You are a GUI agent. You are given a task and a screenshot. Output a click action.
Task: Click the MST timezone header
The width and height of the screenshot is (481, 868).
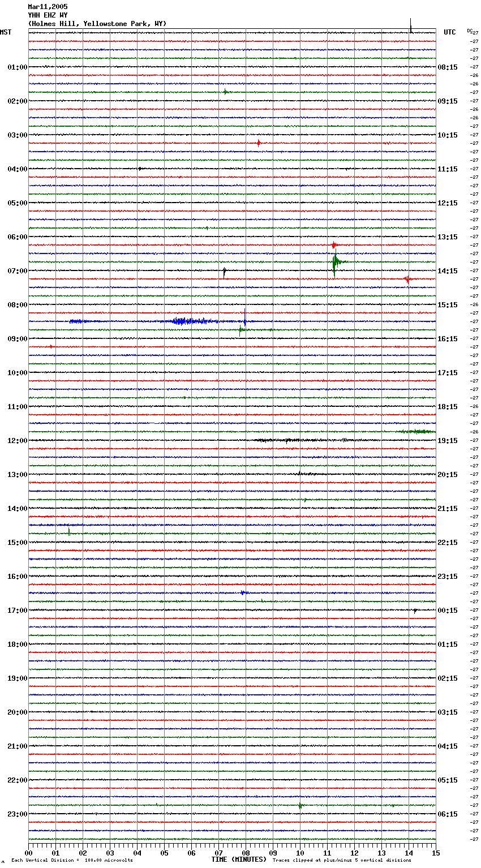pos(6,32)
